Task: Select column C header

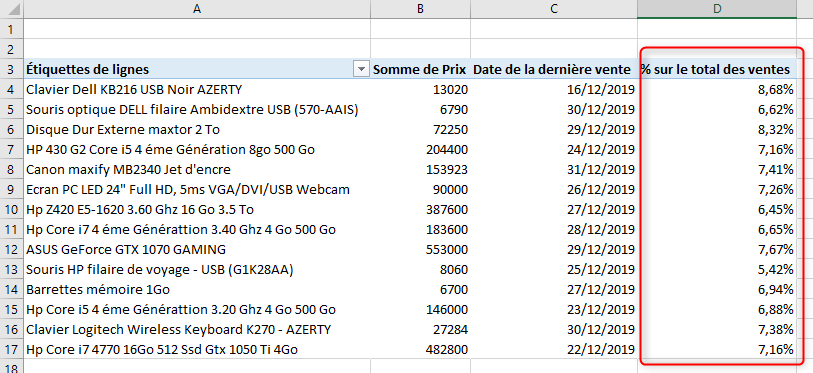Action: click(554, 9)
